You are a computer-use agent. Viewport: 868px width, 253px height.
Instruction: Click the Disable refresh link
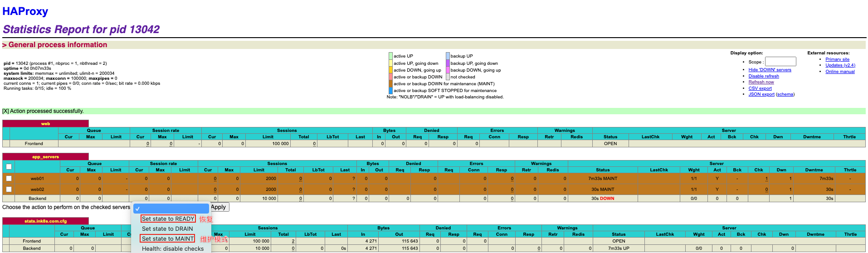pos(764,76)
